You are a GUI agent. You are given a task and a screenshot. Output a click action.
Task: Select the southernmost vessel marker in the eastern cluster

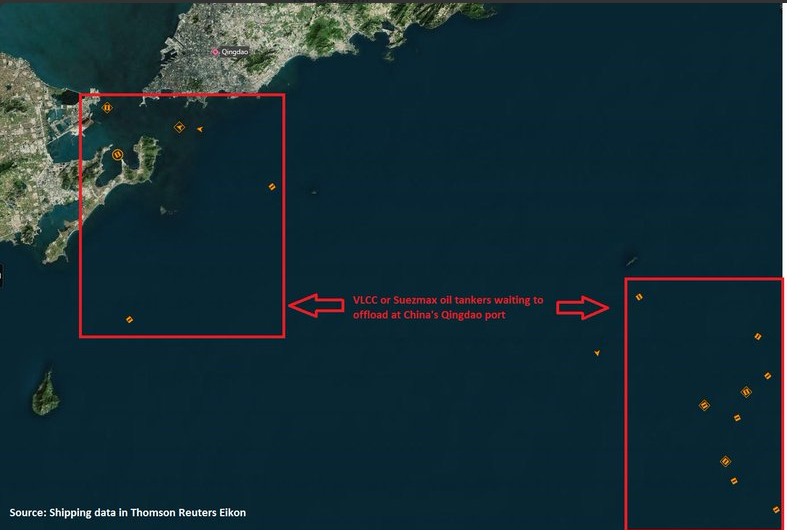point(776,510)
